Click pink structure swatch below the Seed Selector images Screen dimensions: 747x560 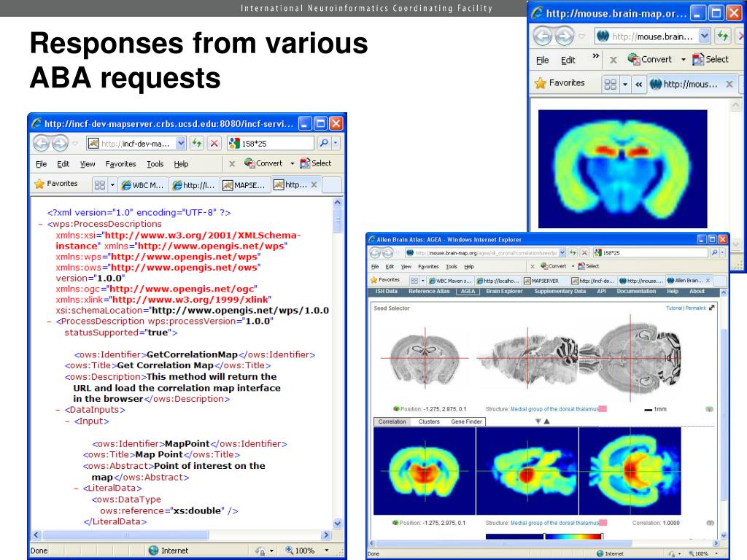[603, 408]
